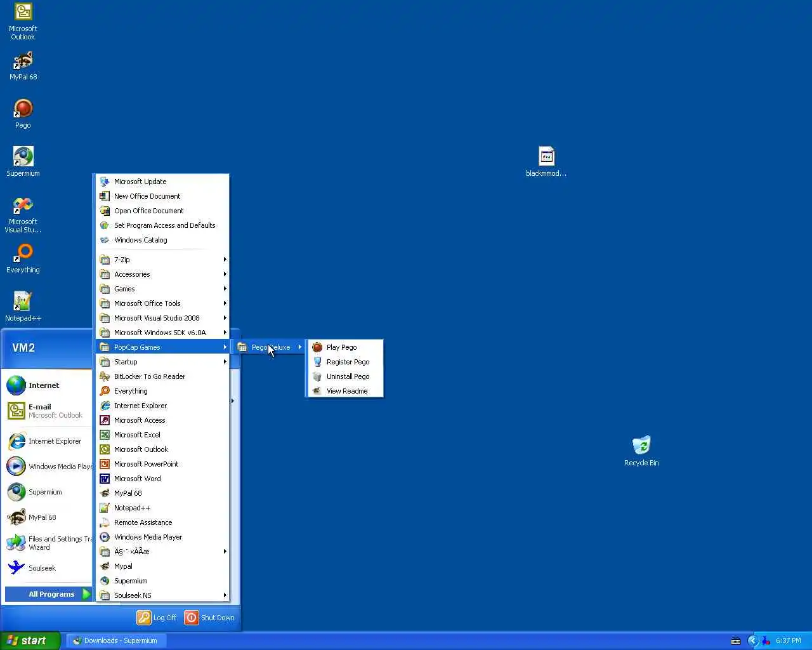Click the clock showing 6:37 PM
812x650 pixels.
[x=789, y=640]
